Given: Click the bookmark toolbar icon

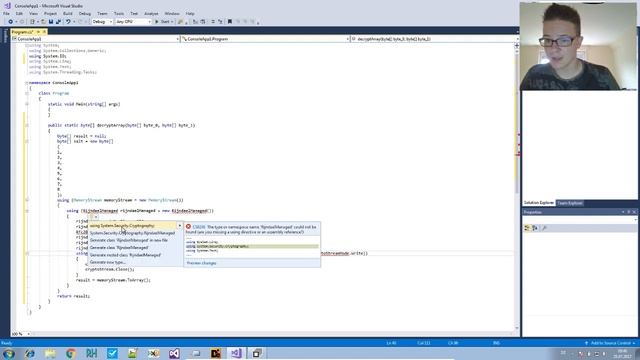Looking at the screenshot, I should 230,22.
